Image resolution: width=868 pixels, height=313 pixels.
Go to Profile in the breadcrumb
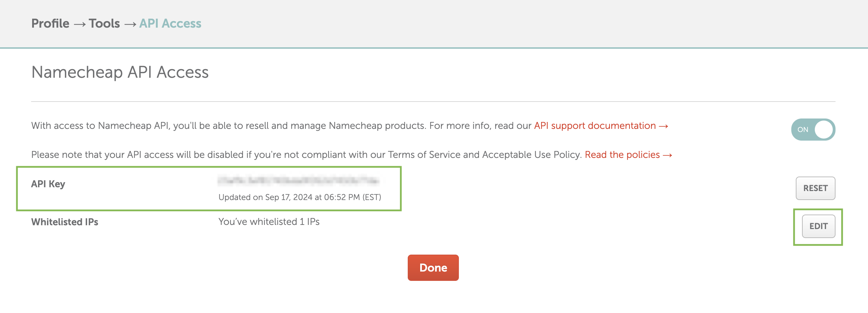click(x=50, y=23)
